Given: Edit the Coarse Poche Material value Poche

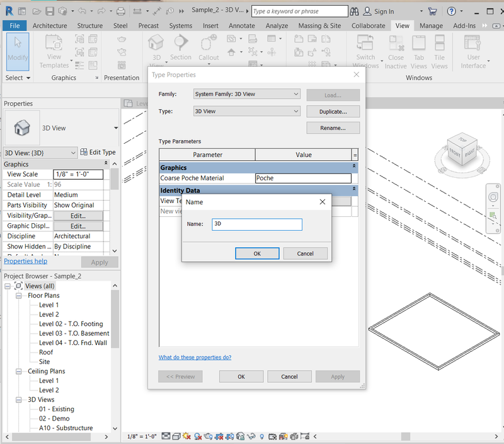Looking at the screenshot, I should [303, 178].
